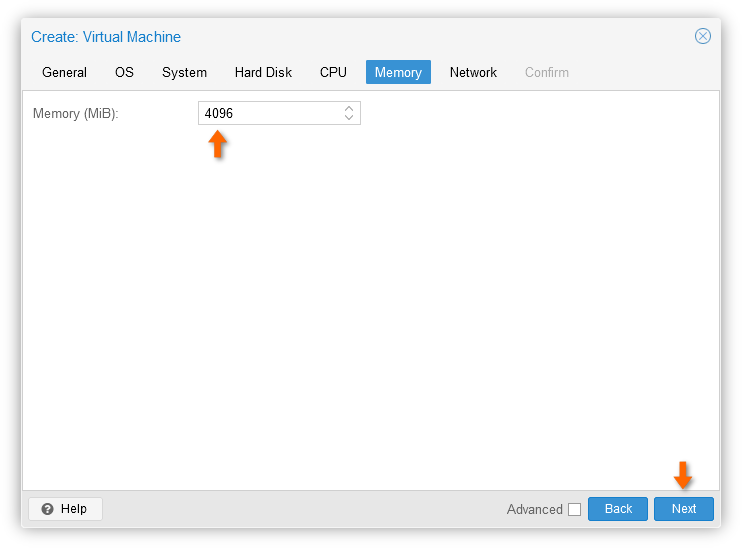
Task: Decrease memory with the down spinner arrow
Action: 349,117
